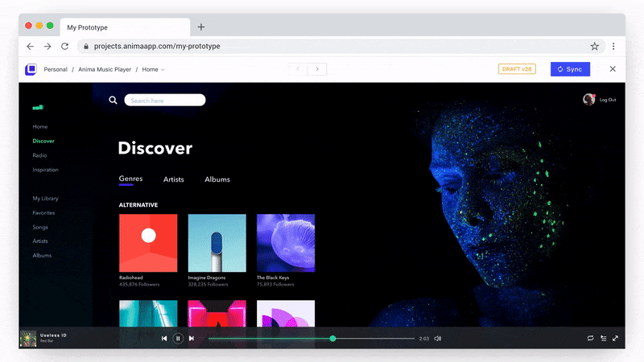Viewport: 644px width, 362px height.
Task: Switch to the Artists tab
Action: [x=173, y=179]
